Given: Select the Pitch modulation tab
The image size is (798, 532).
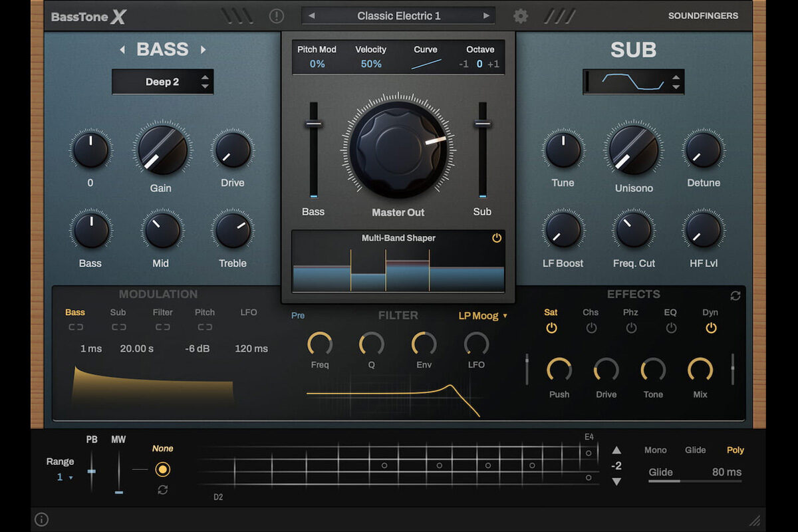Looking at the screenshot, I should click(x=205, y=312).
